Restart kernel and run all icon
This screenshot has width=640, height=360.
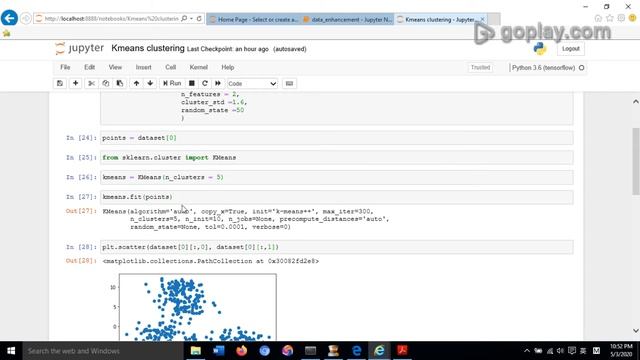(x=218, y=83)
